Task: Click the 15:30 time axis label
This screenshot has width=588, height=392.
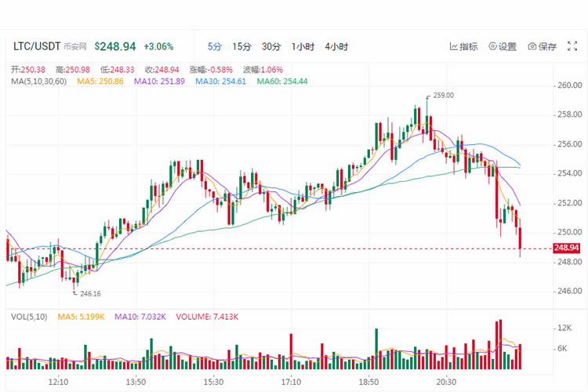Action: click(213, 383)
